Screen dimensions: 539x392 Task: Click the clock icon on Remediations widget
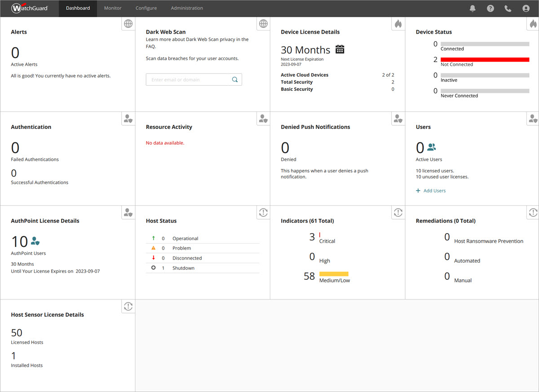(x=533, y=212)
